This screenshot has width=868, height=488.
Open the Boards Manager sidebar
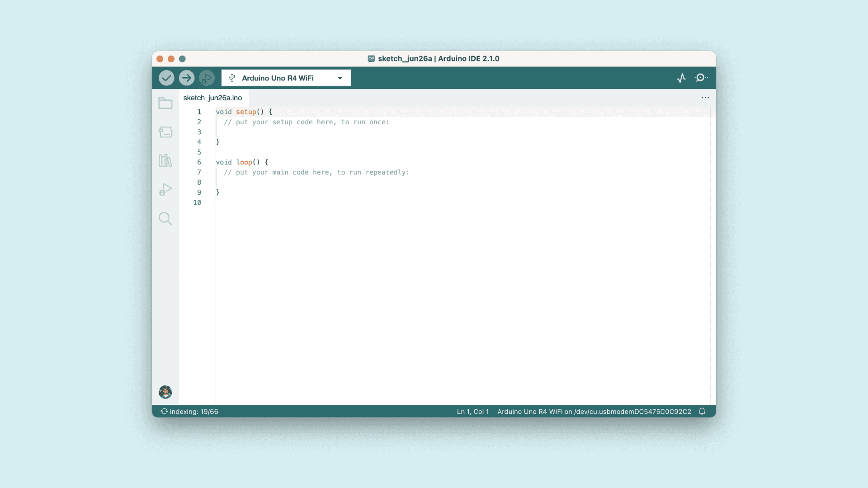165,132
